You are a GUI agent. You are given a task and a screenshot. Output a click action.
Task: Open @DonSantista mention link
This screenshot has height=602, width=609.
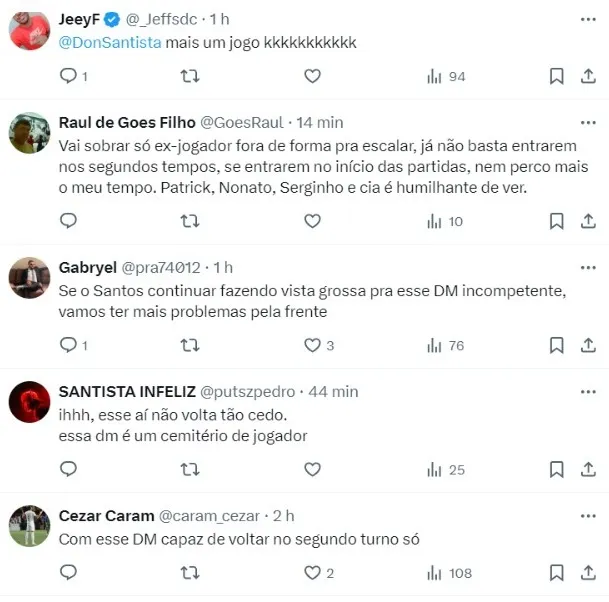point(110,42)
